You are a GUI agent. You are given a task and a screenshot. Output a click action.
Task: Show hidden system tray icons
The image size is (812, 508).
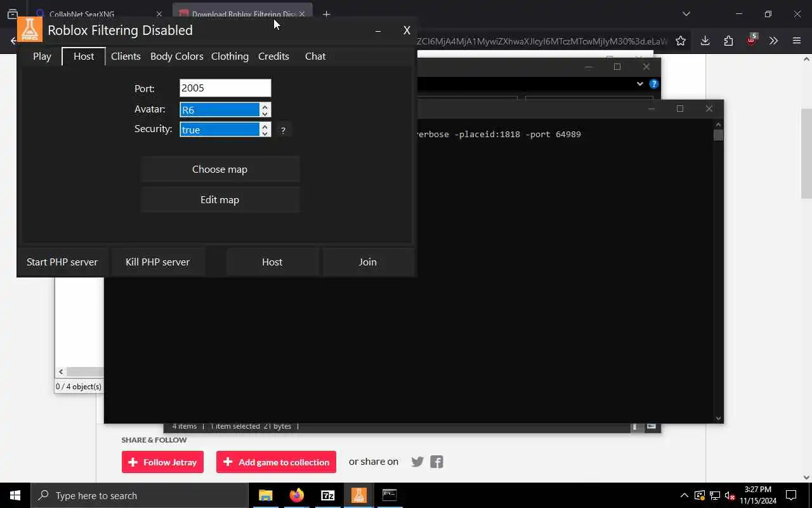[x=684, y=495]
